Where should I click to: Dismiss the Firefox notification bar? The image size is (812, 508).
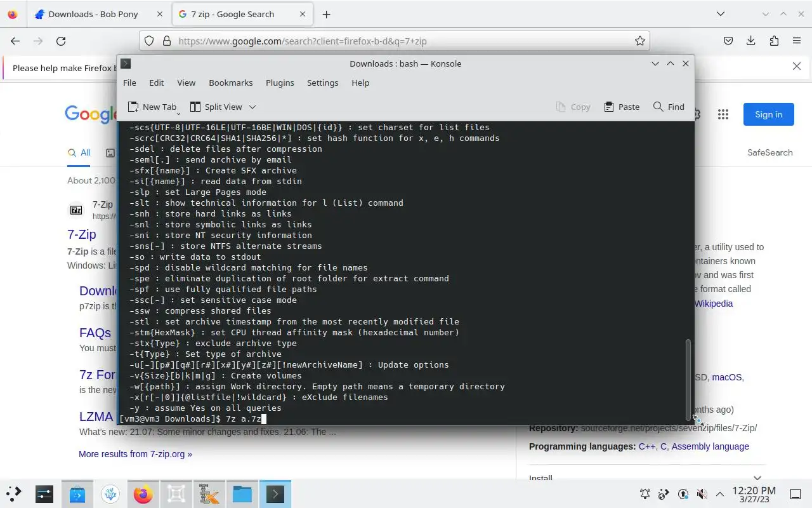(x=797, y=66)
